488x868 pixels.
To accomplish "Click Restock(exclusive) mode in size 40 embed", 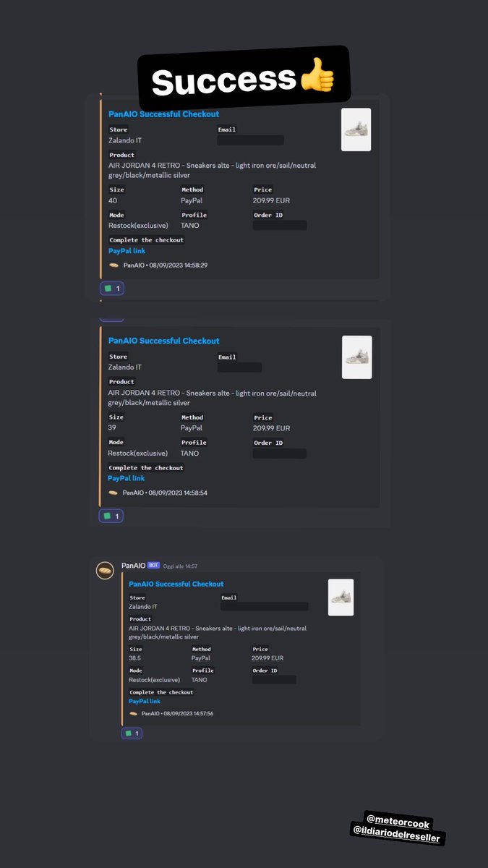I will pos(138,226).
